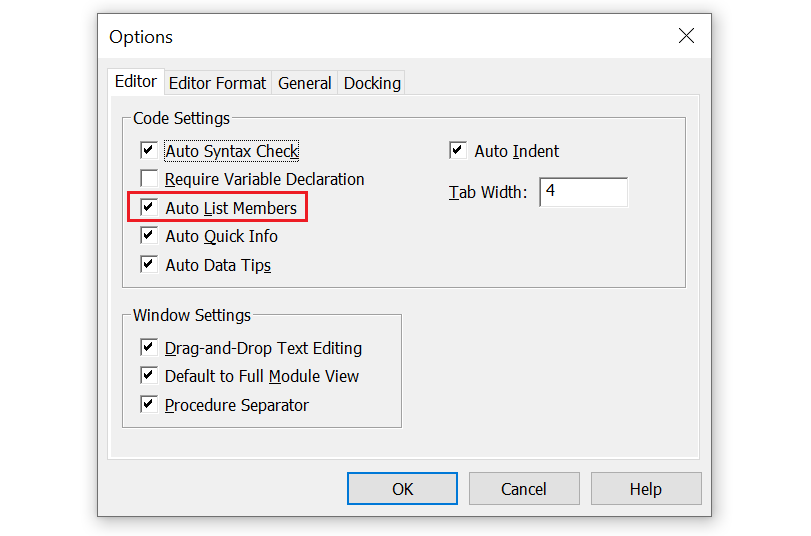The height and width of the screenshot is (536, 811).
Task: Uncheck the Auto Syntax Check checkbox
Action: point(149,151)
